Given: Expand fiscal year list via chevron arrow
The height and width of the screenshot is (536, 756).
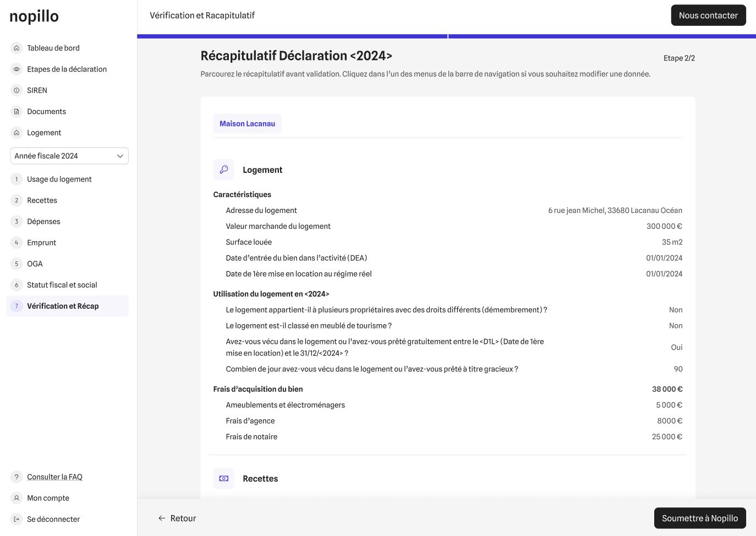Looking at the screenshot, I should click(120, 156).
